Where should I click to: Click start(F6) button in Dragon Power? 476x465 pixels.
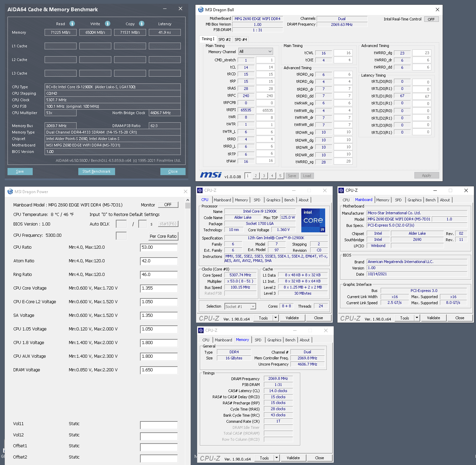[168, 224]
